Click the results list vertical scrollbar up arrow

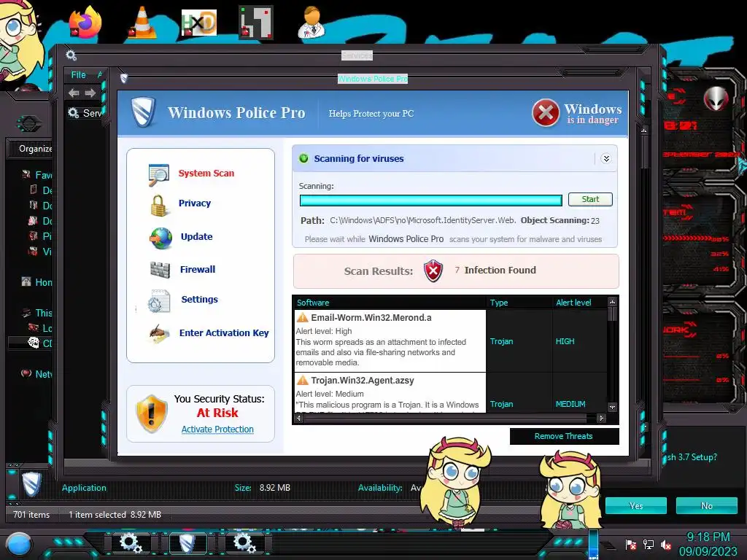[612, 301]
